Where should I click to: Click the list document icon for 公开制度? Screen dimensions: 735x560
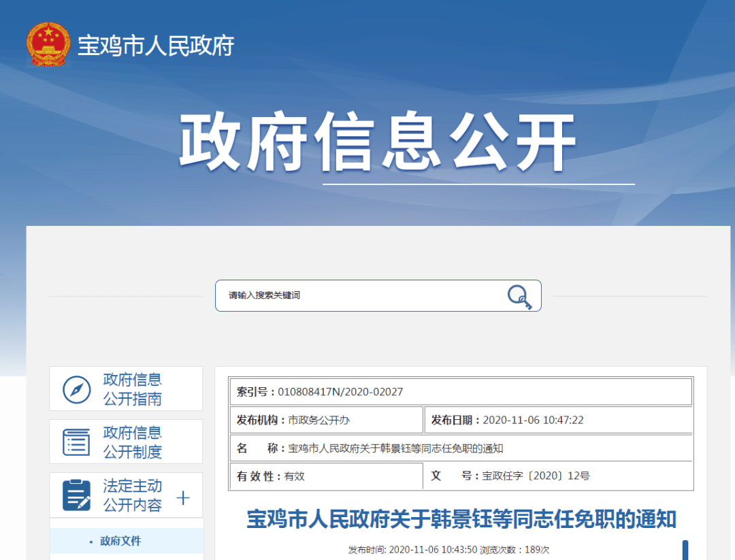pos(76,442)
